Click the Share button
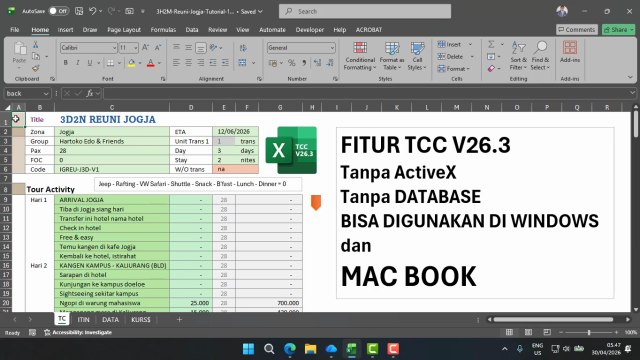Viewport: 640px width, 360px height. (618, 30)
